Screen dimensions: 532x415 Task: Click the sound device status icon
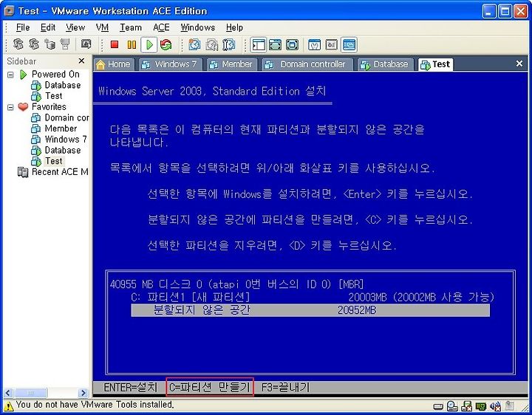click(x=495, y=406)
